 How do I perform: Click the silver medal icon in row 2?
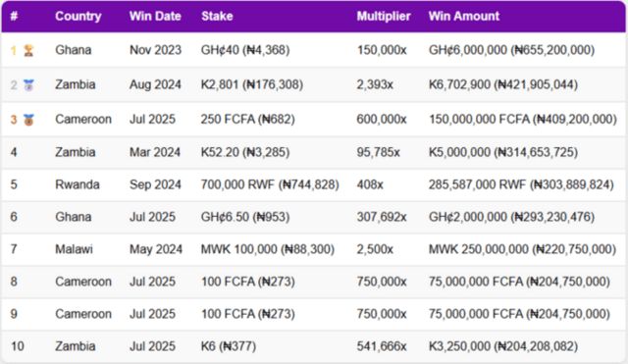pyautogui.click(x=28, y=85)
